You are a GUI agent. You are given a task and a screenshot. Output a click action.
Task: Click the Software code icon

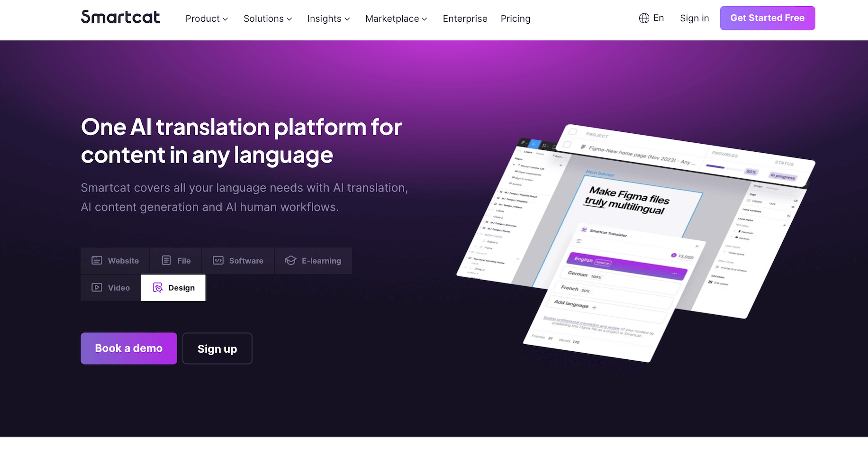(x=218, y=260)
